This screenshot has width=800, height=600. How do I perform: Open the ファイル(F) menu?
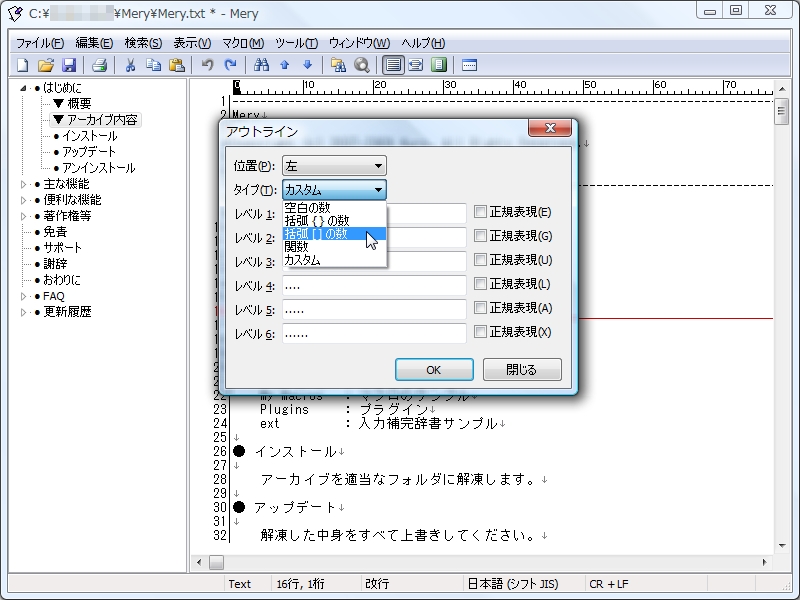tap(40, 43)
